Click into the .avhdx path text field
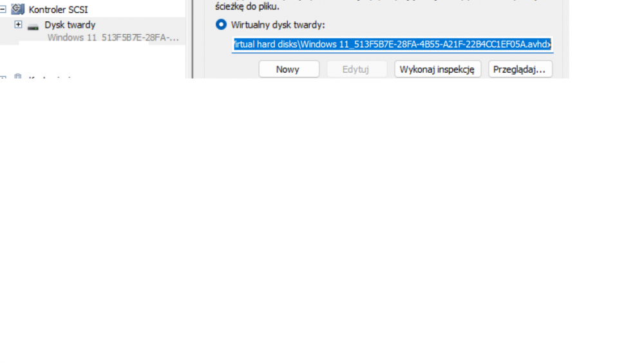The width and height of the screenshot is (644, 363). tap(392, 44)
